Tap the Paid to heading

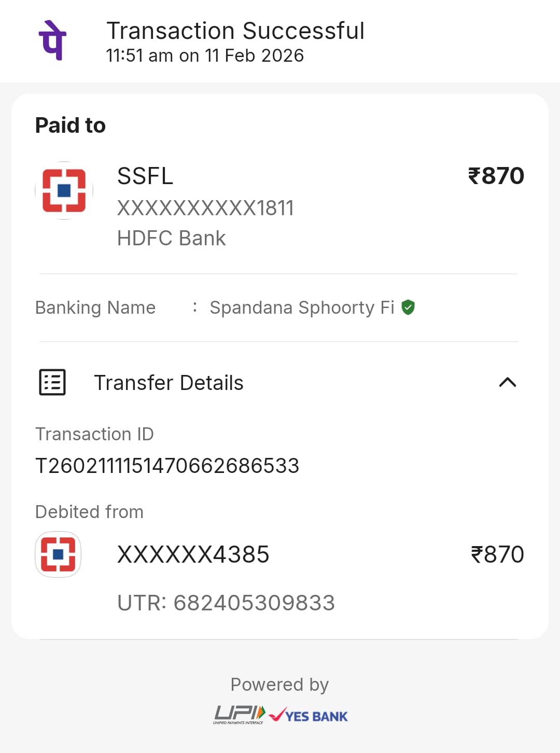point(71,125)
